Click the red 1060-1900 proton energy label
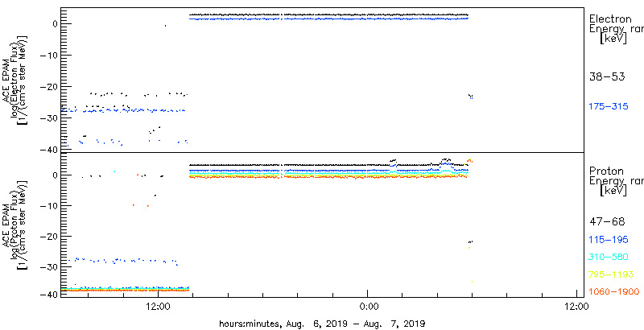 (614, 292)
